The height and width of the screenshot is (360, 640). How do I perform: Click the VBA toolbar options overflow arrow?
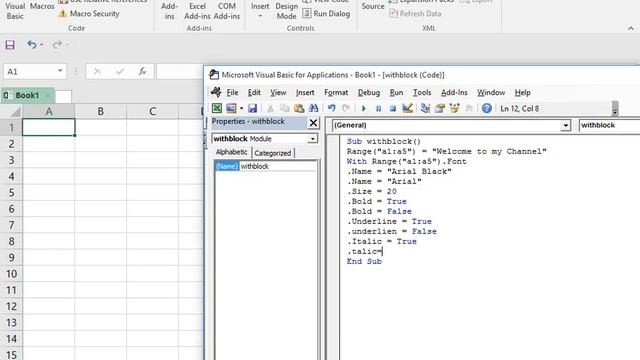(x=615, y=109)
